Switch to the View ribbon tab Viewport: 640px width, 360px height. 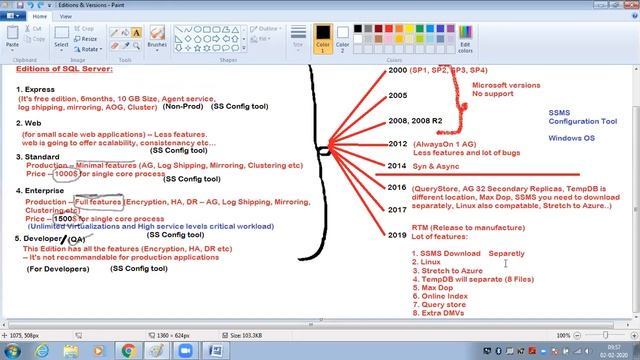coord(65,16)
